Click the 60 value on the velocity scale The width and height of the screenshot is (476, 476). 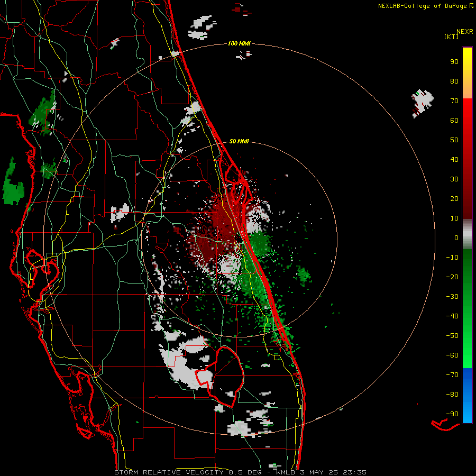tap(454, 120)
